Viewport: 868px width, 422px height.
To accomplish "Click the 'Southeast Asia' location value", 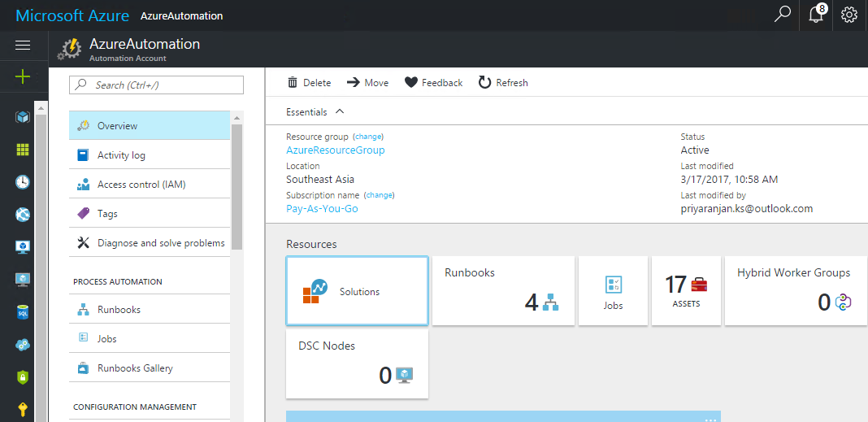I will tap(320, 180).
